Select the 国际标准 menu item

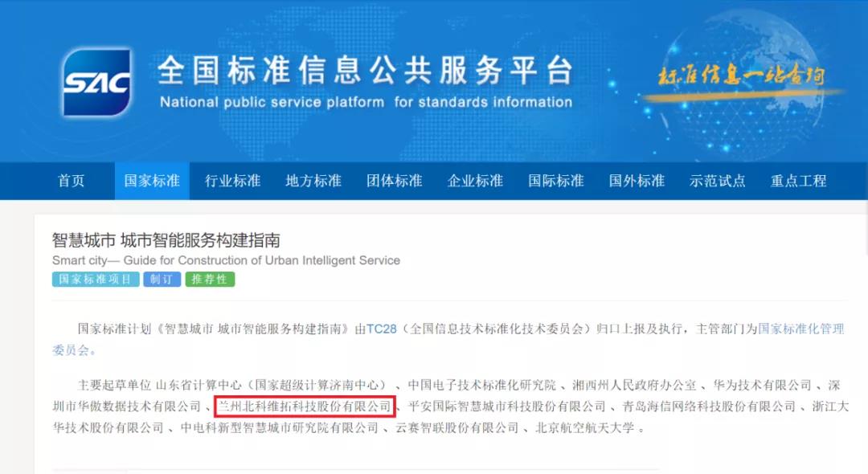tap(556, 181)
